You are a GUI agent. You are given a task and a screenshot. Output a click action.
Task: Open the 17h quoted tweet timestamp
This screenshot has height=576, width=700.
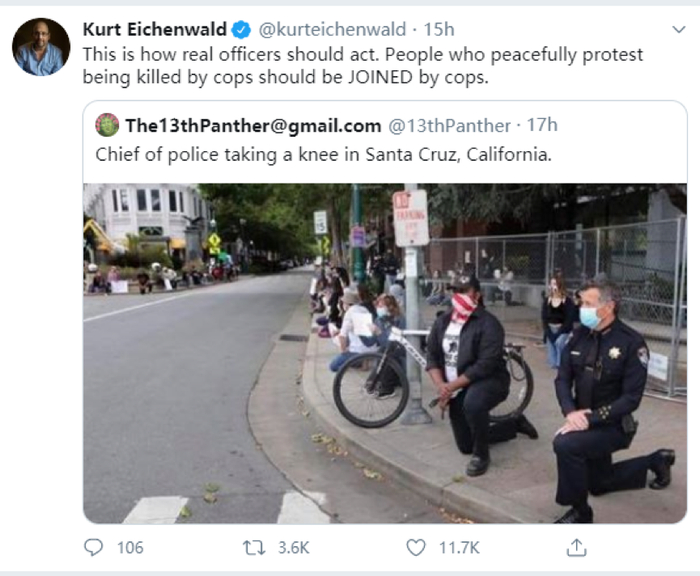coord(542,125)
